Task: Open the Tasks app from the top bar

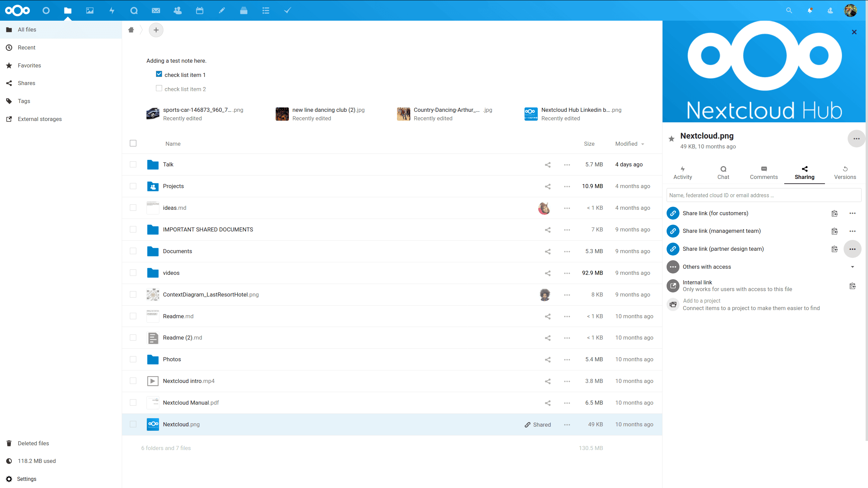Action: pos(288,11)
